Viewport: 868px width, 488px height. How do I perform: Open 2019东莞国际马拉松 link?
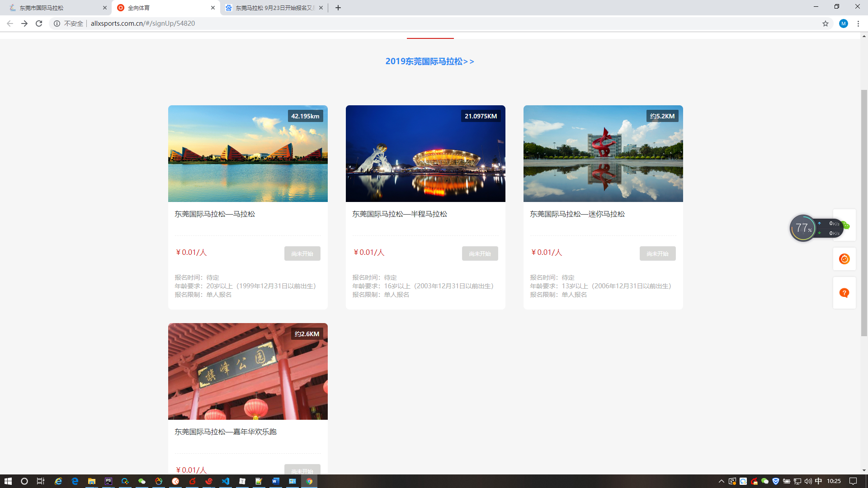[x=429, y=61]
